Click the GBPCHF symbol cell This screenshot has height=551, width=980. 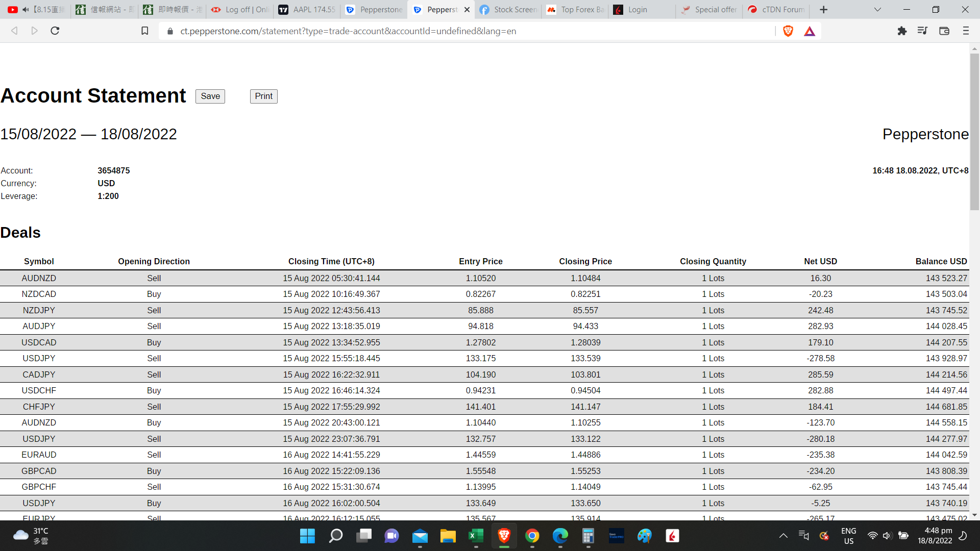click(39, 487)
